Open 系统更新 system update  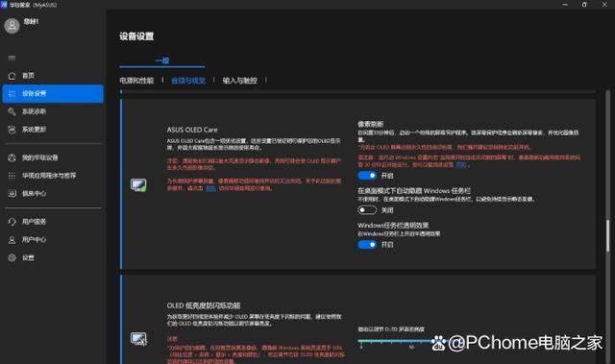tap(53, 130)
